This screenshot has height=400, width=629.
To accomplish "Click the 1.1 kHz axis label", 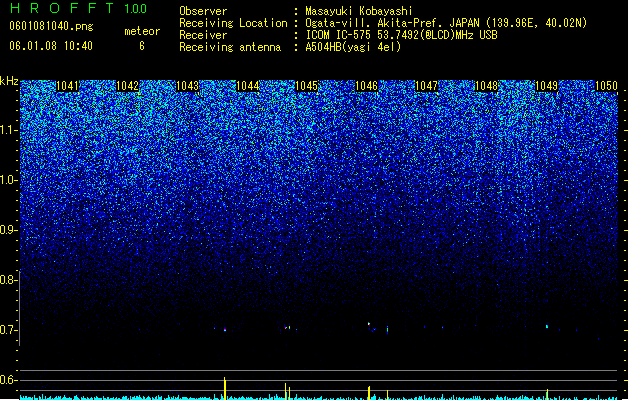I will tap(8, 130).
